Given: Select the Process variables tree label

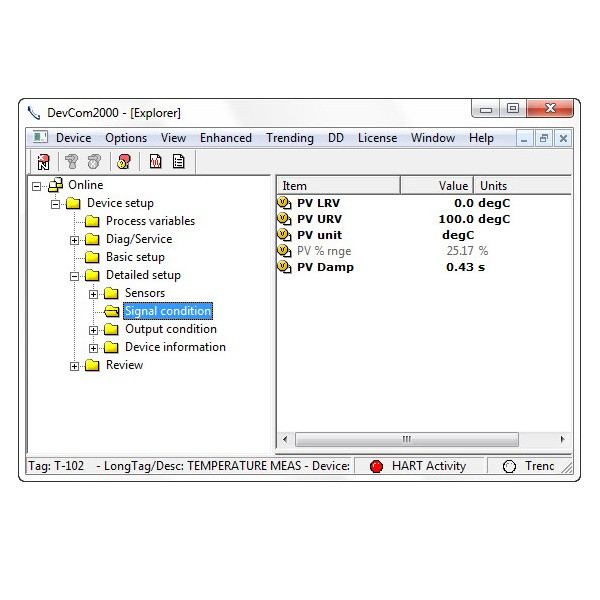Looking at the screenshot, I should pos(150,221).
